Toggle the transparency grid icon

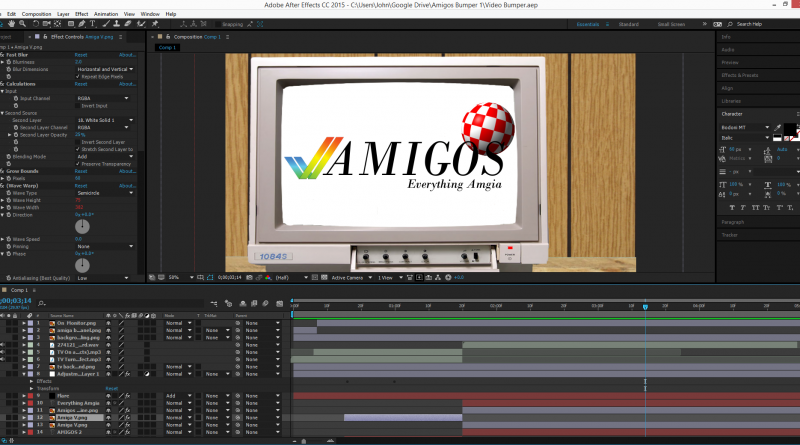(324, 278)
